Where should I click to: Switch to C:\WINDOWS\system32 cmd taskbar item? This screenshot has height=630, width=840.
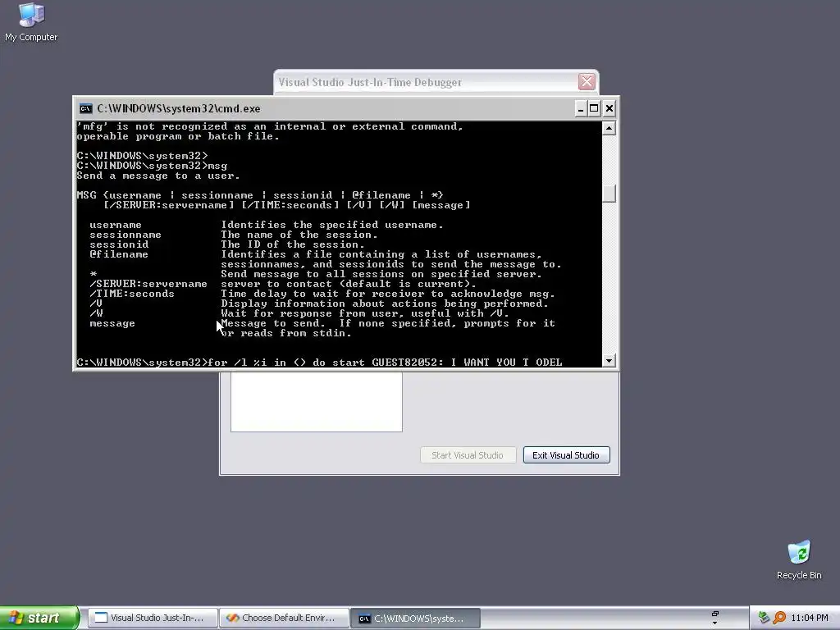416,619
